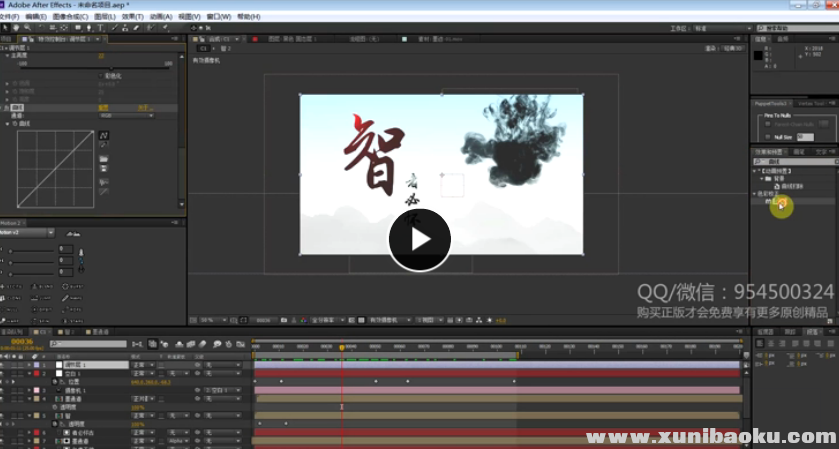
Task: Open the 效果(T) menu
Action: click(x=133, y=17)
